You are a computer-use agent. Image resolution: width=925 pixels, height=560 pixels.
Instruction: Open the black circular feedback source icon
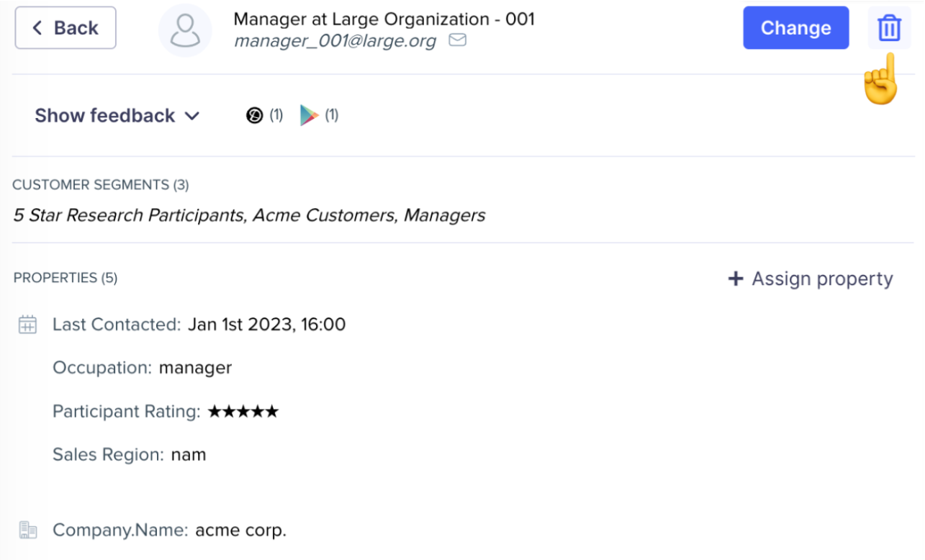pos(254,115)
